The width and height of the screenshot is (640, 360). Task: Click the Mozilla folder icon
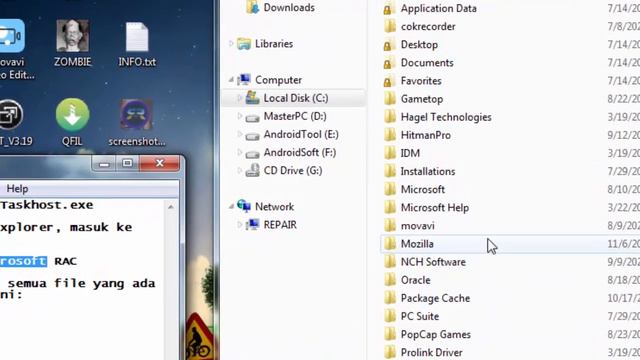click(390, 244)
